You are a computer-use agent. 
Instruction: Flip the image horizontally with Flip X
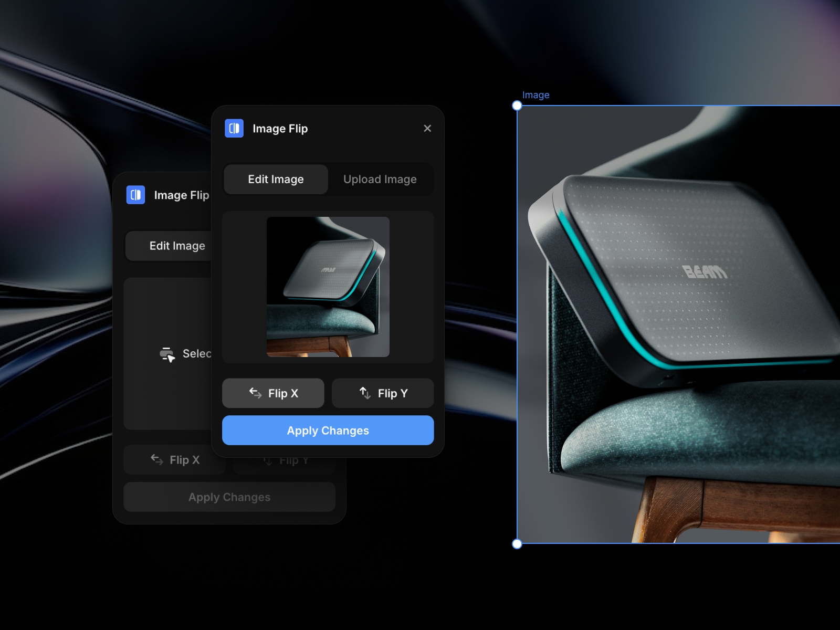click(x=272, y=393)
